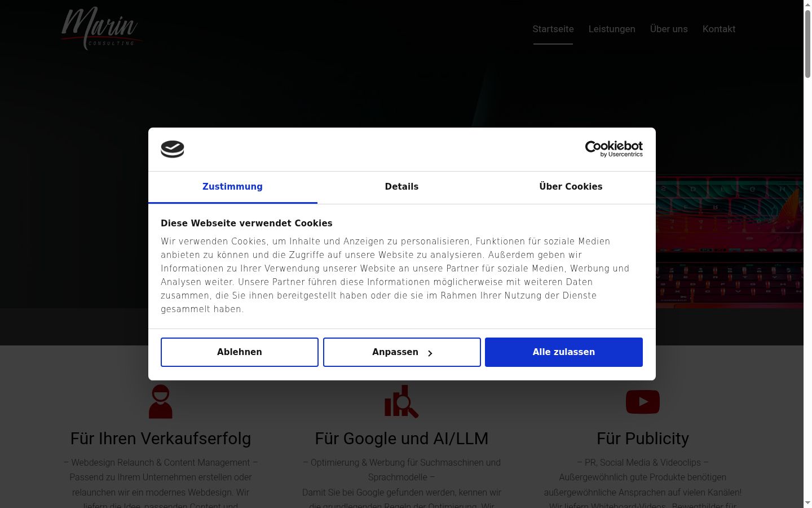Click the scrollbar down arrow
Viewport: 812px width, 508px height.
(x=807, y=503)
